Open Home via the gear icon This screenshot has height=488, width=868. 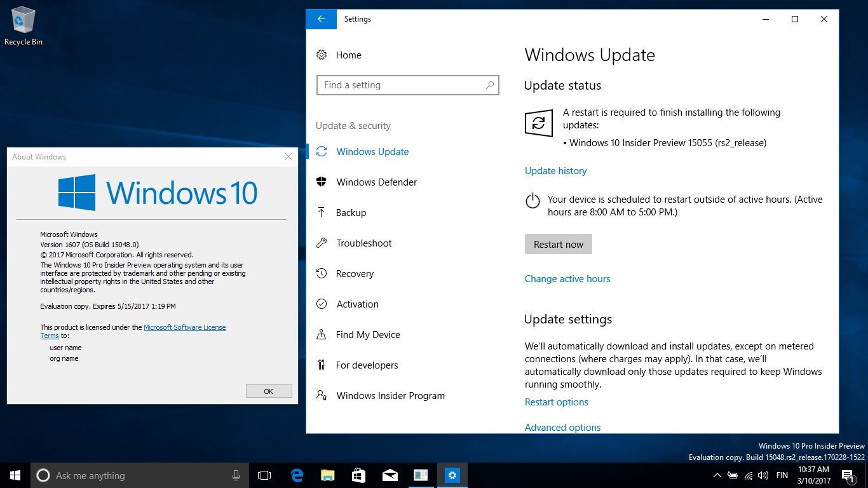point(322,55)
